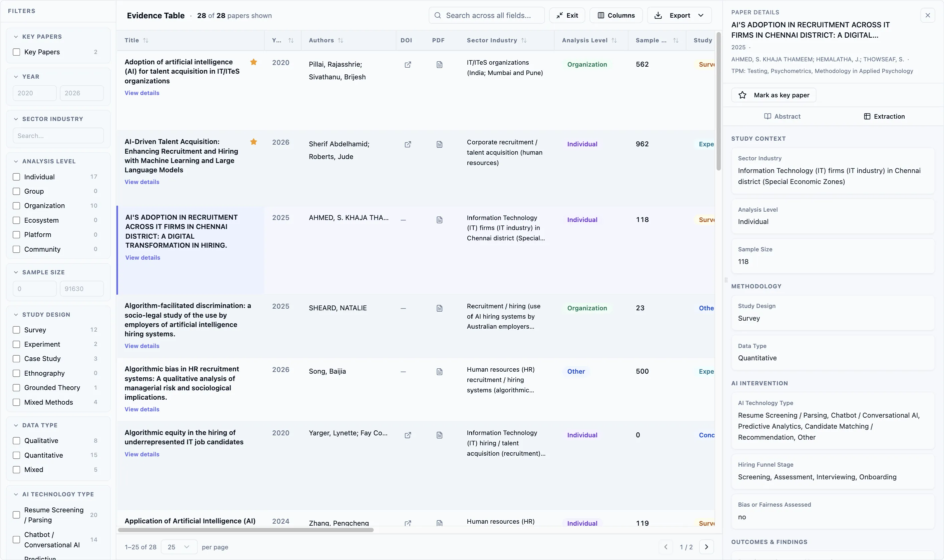Image resolution: width=944 pixels, height=560 pixels.
Task: Check the Individual analysis level filter
Action: 16,177
